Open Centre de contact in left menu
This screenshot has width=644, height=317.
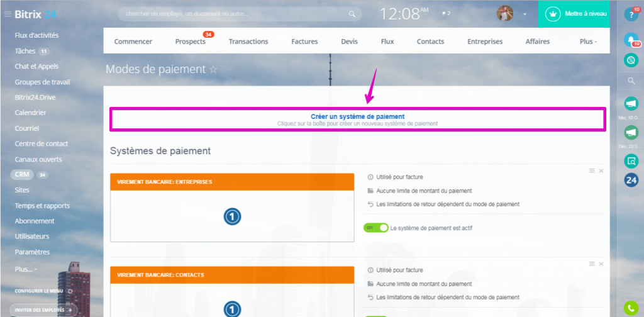tap(42, 143)
